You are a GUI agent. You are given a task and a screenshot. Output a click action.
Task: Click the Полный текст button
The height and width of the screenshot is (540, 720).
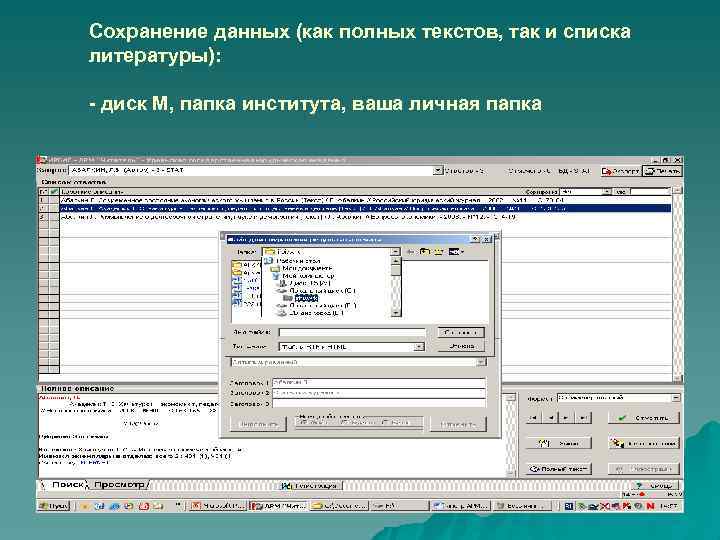pos(558,469)
